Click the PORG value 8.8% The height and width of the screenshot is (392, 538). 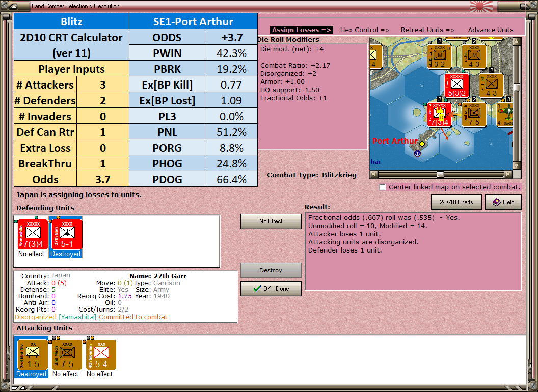coord(231,148)
